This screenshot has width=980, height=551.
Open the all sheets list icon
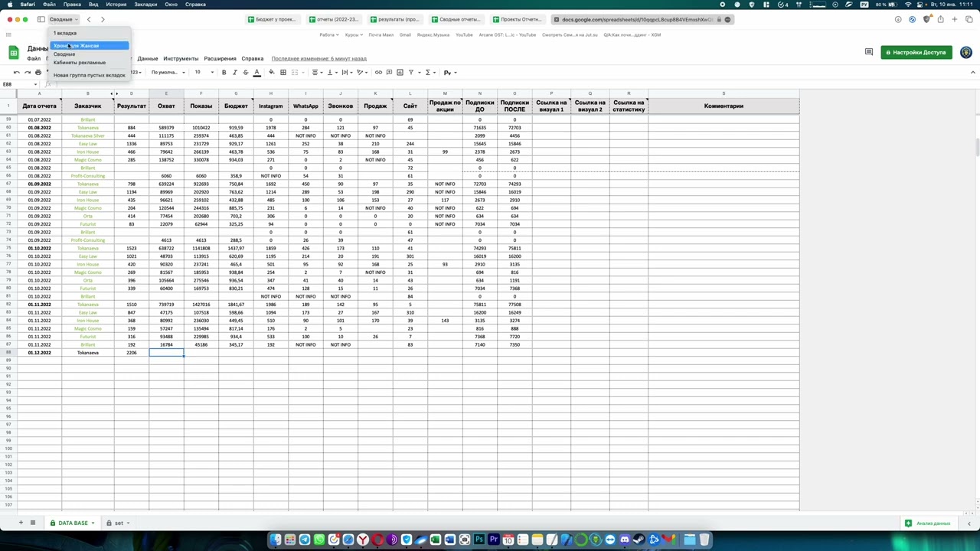33,523
